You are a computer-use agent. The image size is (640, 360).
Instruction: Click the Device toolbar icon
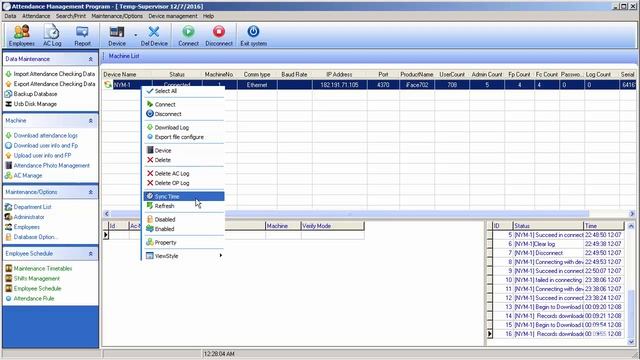pyautogui.click(x=117, y=35)
